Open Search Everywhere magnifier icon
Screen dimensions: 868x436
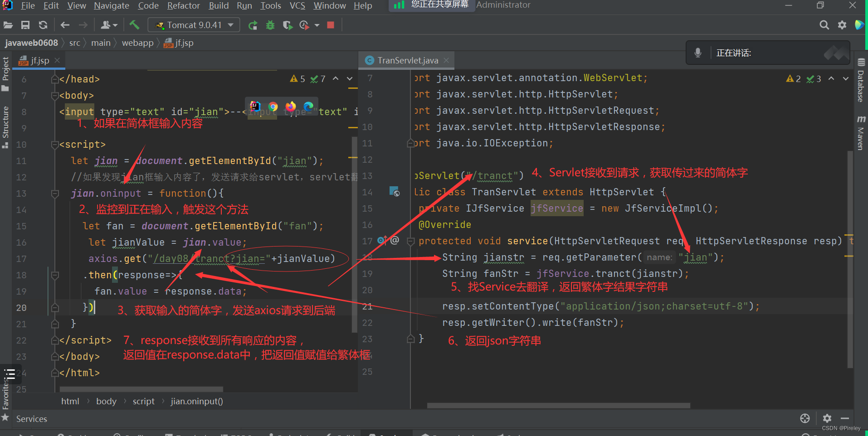tap(824, 25)
